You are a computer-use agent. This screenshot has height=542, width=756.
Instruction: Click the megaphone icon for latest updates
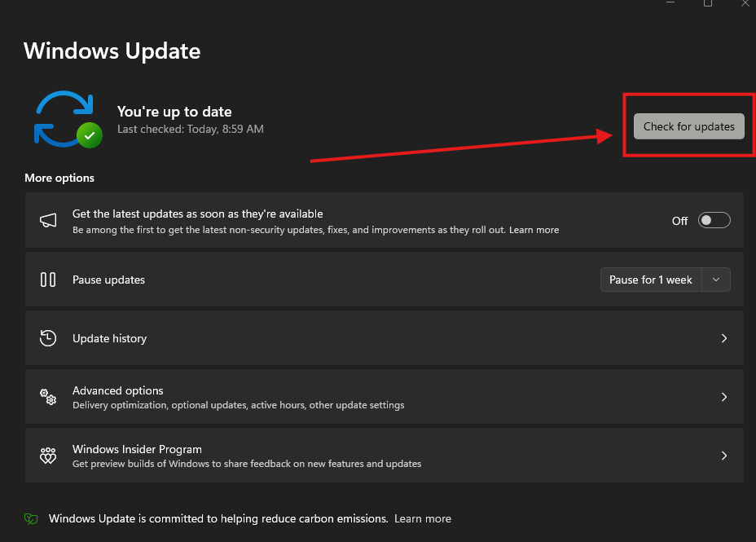point(48,220)
